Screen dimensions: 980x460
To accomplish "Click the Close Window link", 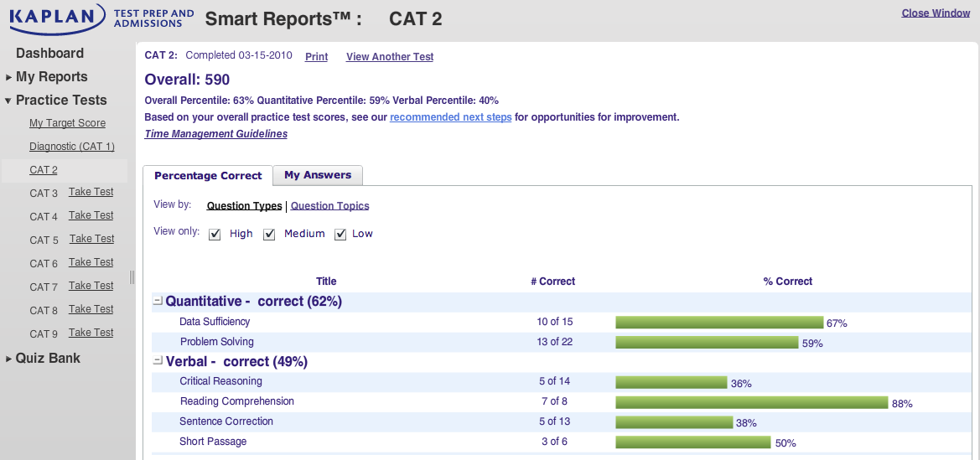I will [x=936, y=13].
